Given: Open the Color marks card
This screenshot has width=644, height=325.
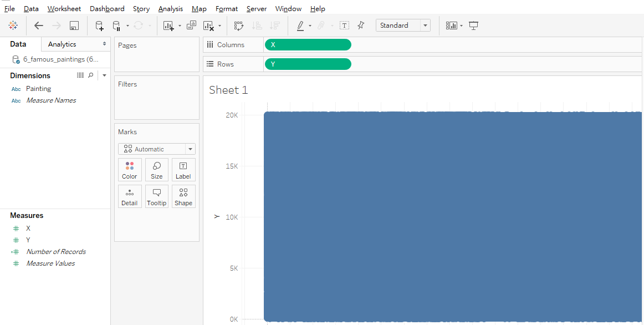Looking at the screenshot, I should click(x=130, y=170).
